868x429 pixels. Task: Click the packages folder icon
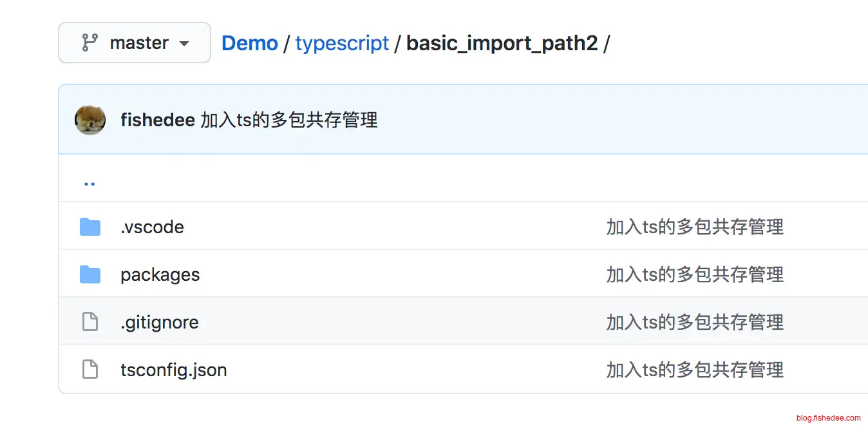point(90,274)
